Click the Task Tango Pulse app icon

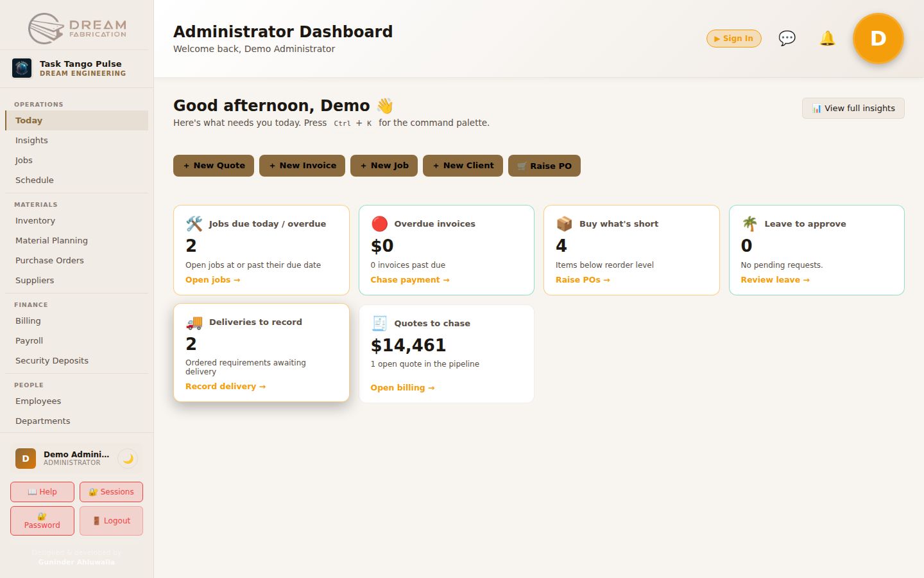tap(22, 68)
